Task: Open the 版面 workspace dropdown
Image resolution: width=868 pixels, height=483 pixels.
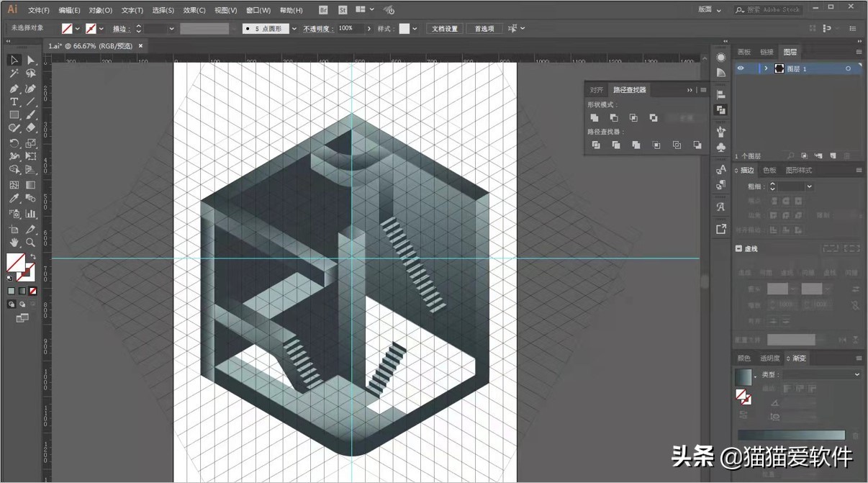Action: (709, 10)
